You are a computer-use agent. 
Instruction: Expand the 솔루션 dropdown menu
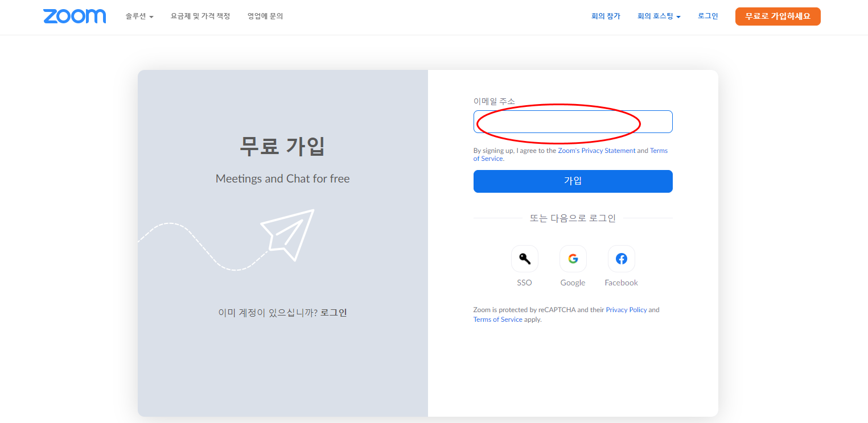[139, 16]
